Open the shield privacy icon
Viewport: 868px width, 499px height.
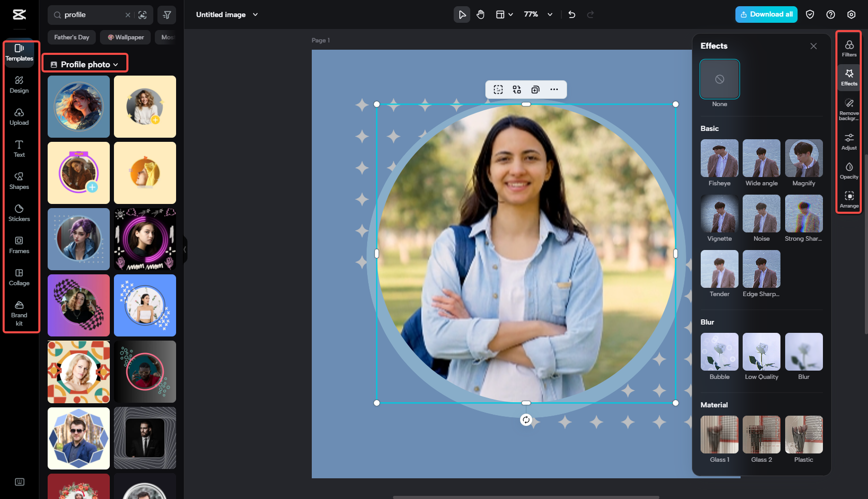[810, 14]
